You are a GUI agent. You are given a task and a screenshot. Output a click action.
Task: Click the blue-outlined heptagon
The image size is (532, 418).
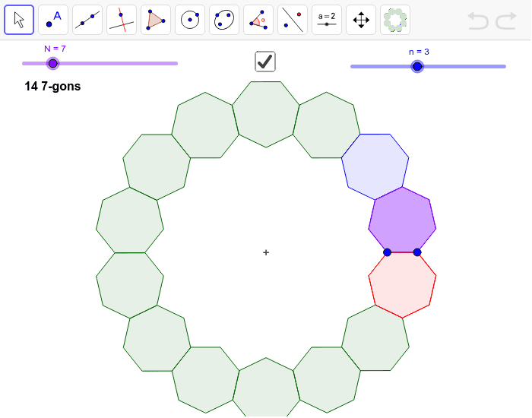(x=375, y=165)
